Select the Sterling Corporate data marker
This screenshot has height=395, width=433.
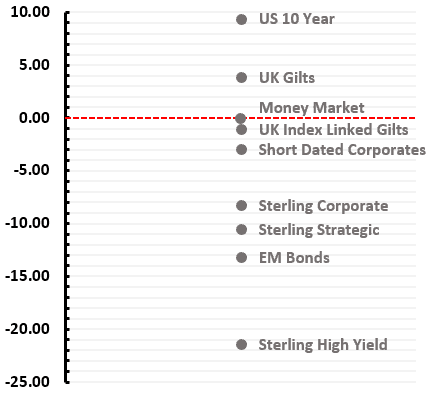click(241, 206)
